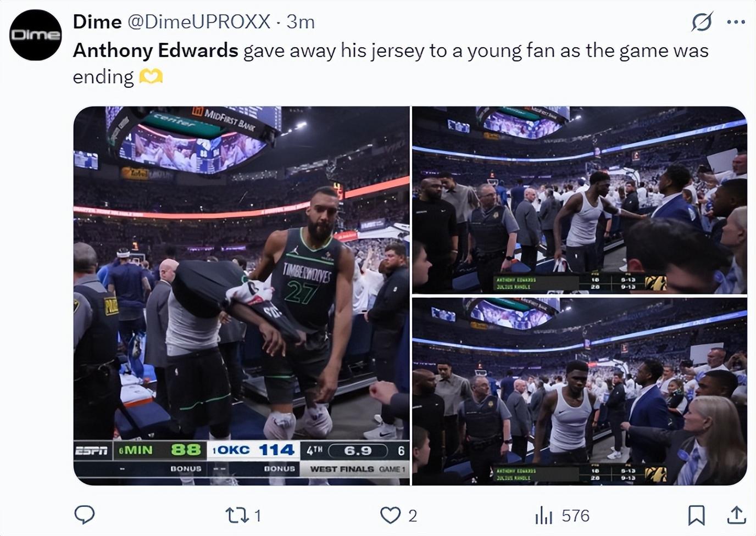Like the post with the heart icon
The image size is (756, 536).
[390, 515]
